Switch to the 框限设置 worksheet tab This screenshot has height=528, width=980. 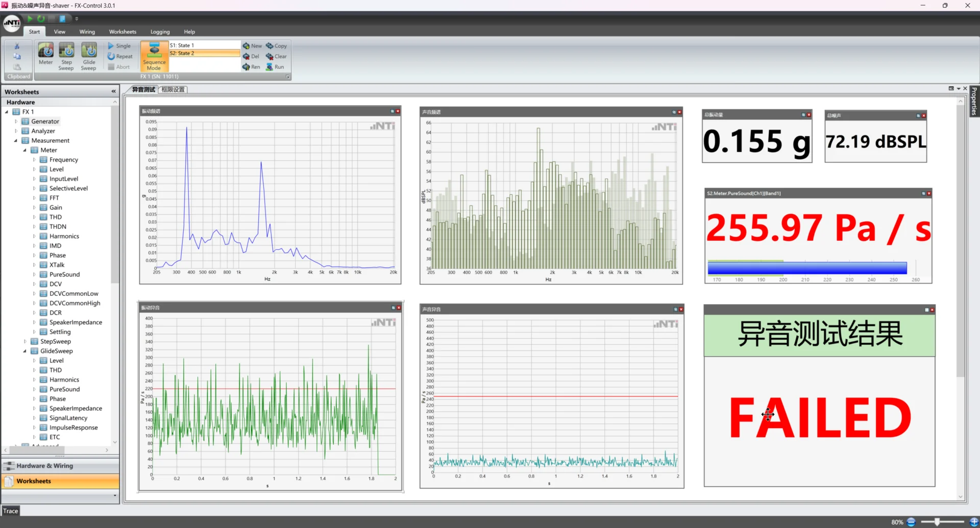point(173,89)
